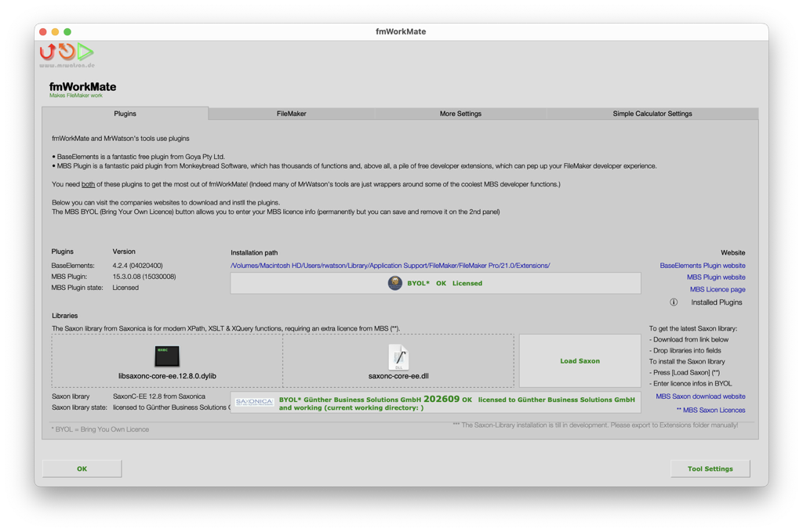The width and height of the screenshot is (803, 532).
Task: Switch to the FileMaker tab
Action: [291, 113]
